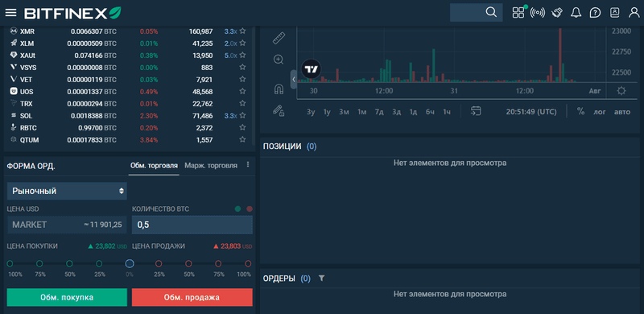644x314 pixels.
Task: Select the chart ruler measure tool
Action: click(x=279, y=38)
